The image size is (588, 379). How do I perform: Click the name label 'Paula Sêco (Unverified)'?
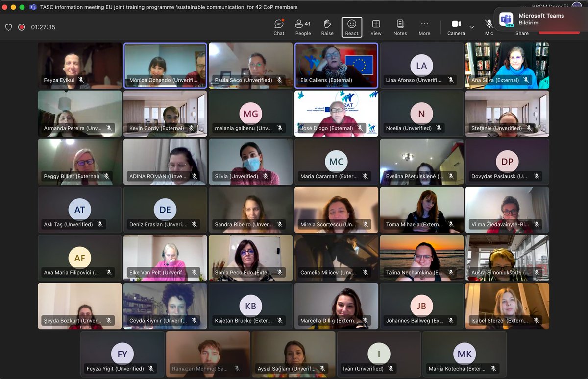pos(244,80)
